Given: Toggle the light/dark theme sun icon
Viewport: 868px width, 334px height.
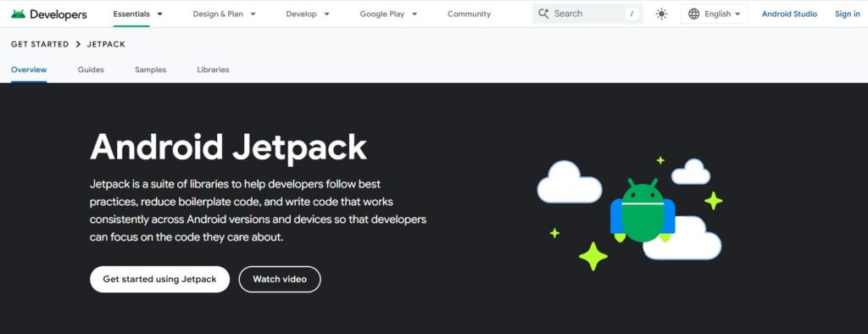Looking at the screenshot, I should (x=661, y=14).
